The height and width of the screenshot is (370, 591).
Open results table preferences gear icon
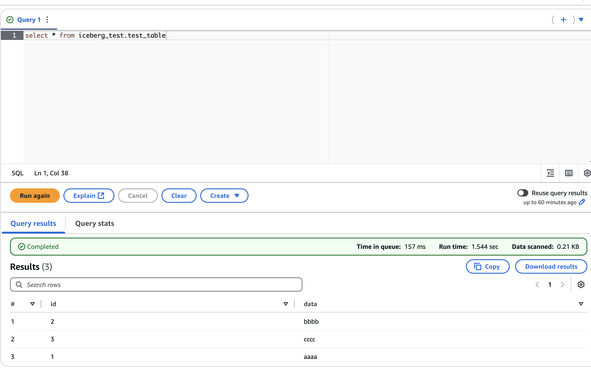coord(581,284)
